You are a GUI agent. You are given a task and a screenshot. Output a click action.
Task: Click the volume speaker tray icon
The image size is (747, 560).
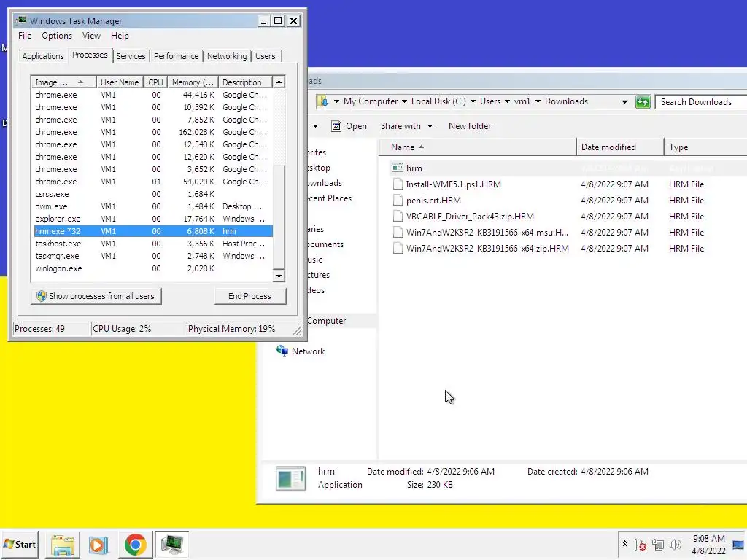675,544
